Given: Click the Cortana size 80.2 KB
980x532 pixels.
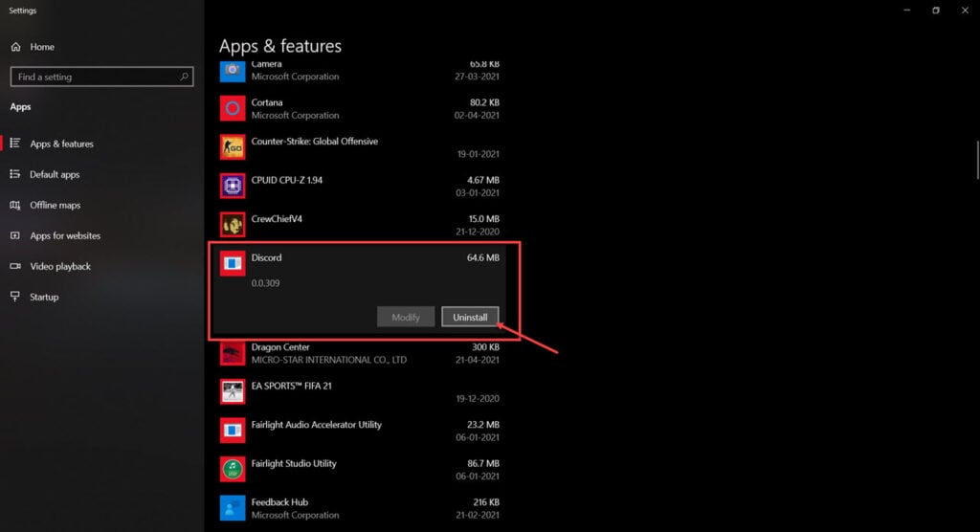Looking at the screenshot, I should [484, 101].
